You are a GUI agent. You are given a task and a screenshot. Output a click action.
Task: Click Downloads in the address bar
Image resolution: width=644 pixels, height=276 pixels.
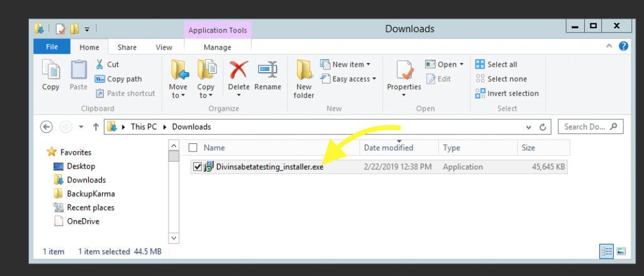pyautogui.click(x=191, y=127)
